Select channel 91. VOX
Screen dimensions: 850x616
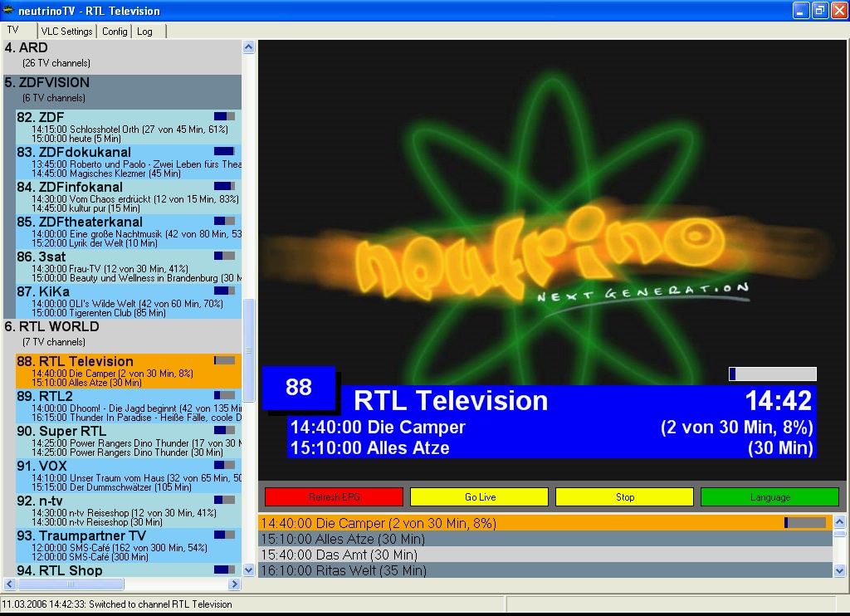point(129,475)
